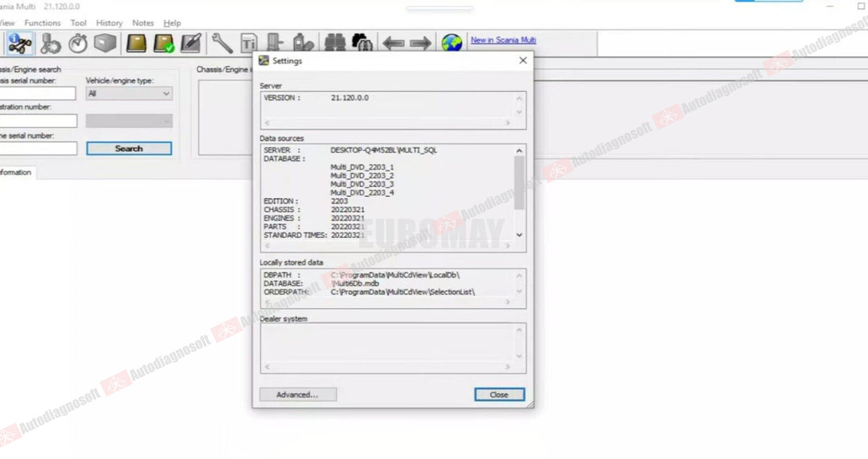Close the Settings dialog with X
Viewport: 868px width, 459px height.
tap(522, 60)
